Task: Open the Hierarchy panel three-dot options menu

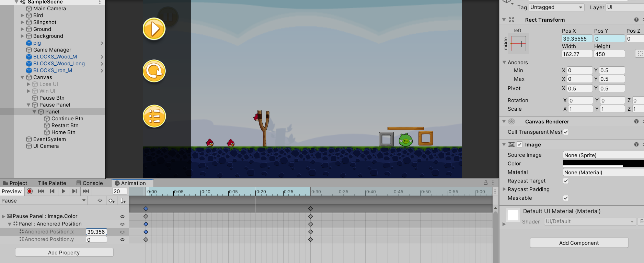Action: [100, 2]
